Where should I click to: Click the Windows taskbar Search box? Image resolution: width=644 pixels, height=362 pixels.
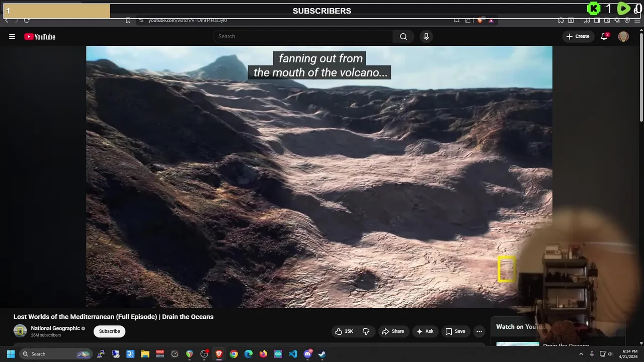pos(56,354)
